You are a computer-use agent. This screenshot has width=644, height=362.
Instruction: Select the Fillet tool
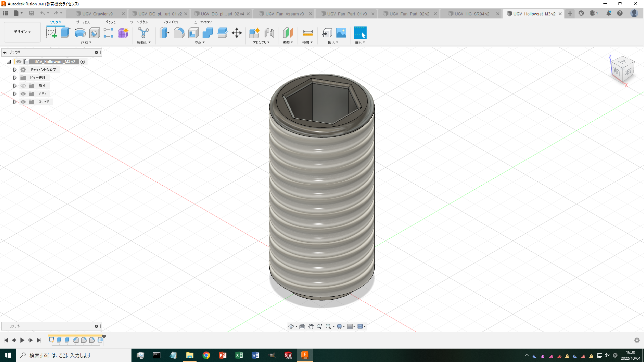(179, 33)
